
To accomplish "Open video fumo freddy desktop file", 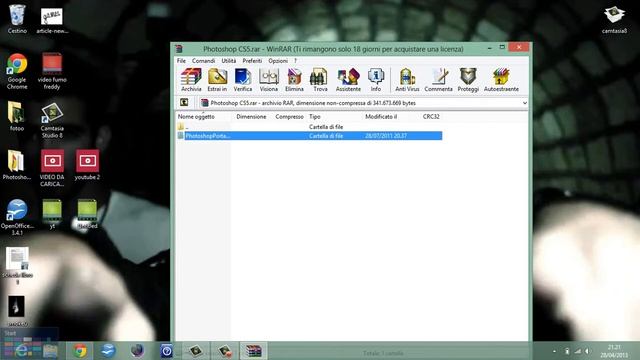I will pos(52,71).
